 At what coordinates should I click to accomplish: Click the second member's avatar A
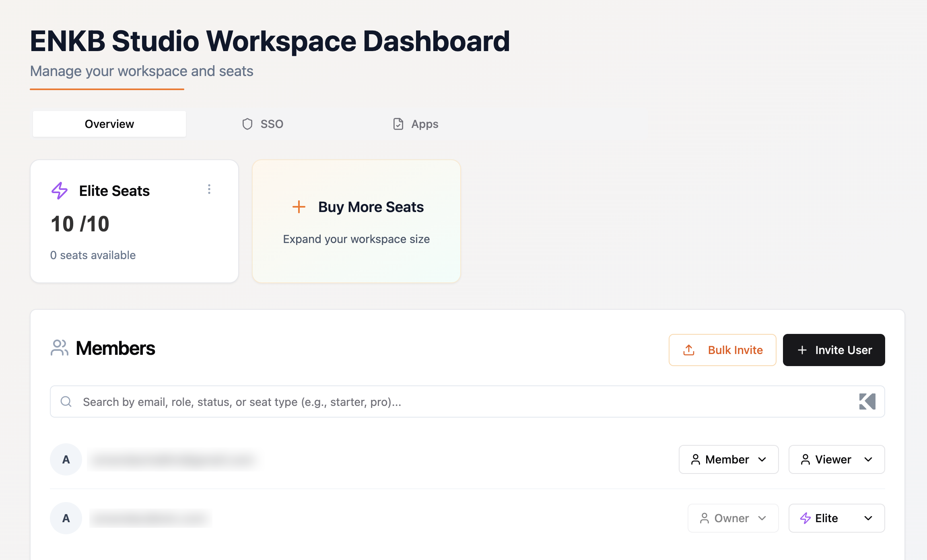[66, 518]
